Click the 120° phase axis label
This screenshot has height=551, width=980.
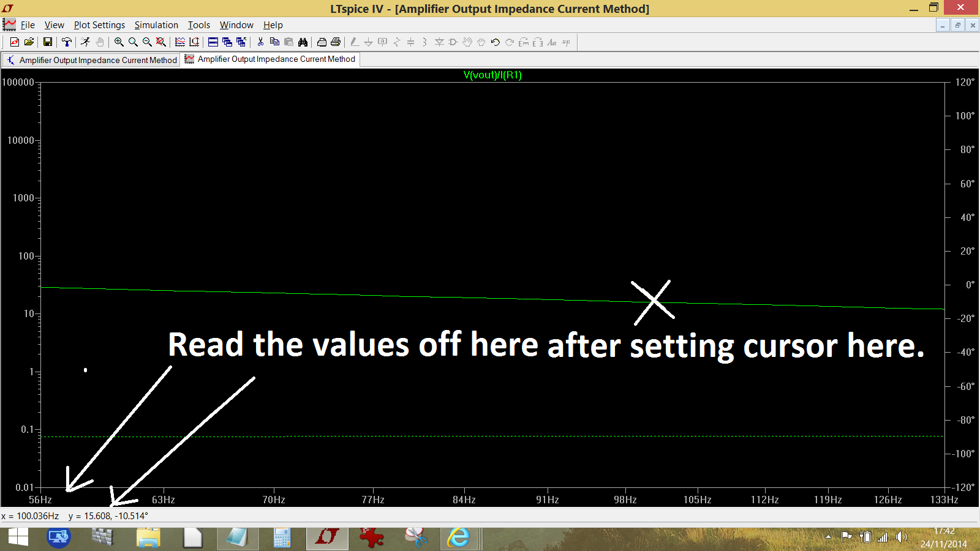(965, 82)
